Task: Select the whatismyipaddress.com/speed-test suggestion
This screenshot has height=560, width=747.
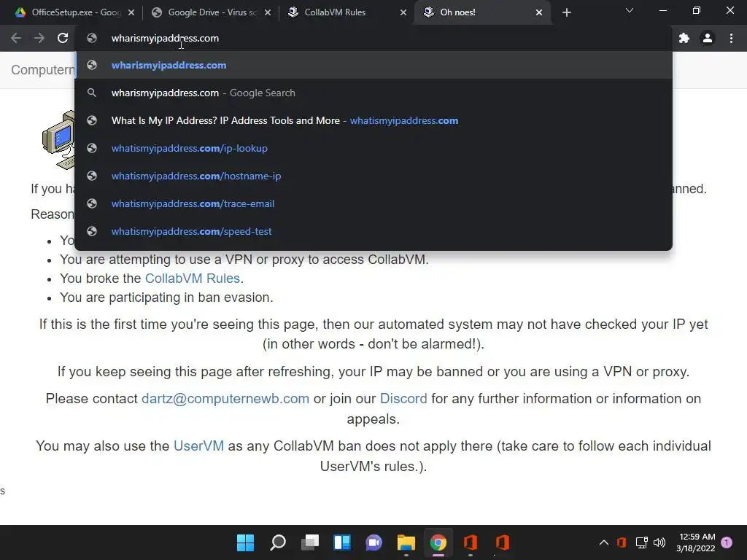Action: pos(373,231)
